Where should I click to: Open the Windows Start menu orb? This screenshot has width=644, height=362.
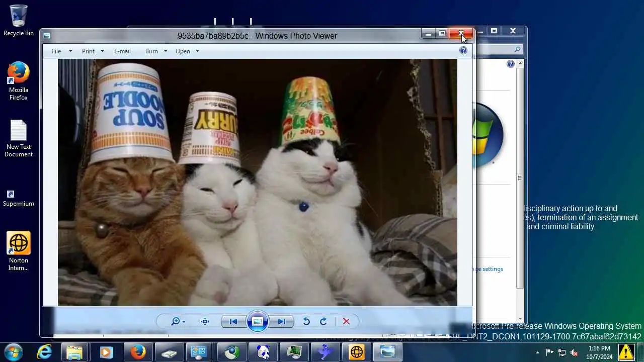click(14, 352)
